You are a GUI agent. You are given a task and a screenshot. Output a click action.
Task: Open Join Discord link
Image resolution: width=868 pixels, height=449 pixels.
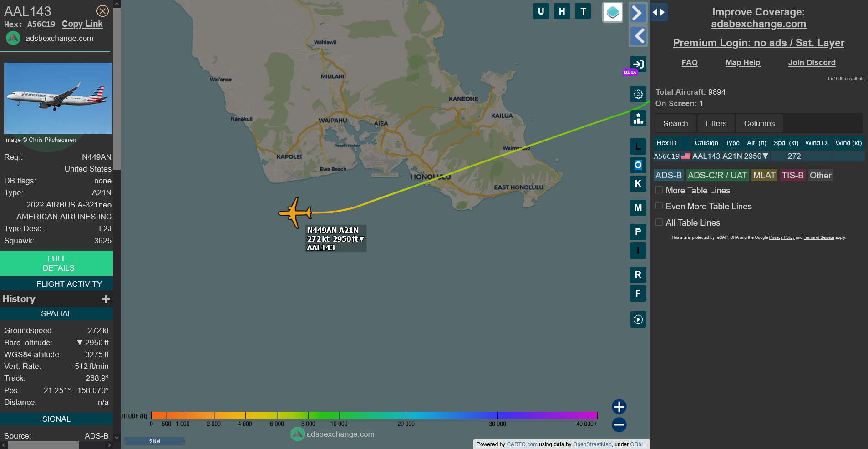pos(812,62)
